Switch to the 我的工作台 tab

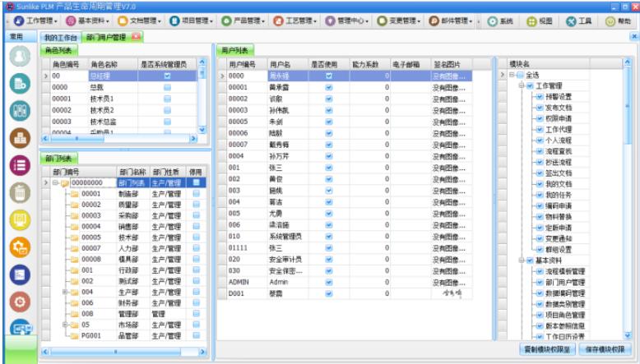[x=60, y=38]
